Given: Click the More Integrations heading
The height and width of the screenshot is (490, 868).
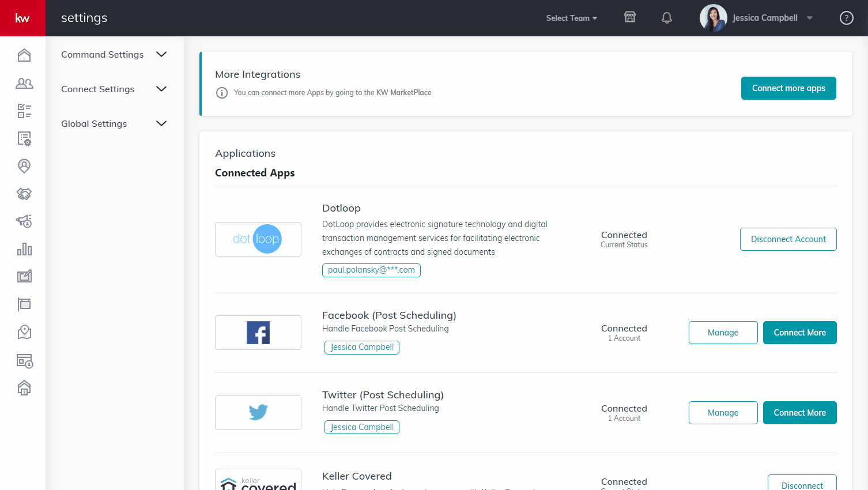Looking at the screenshot, I should [258, 74].
